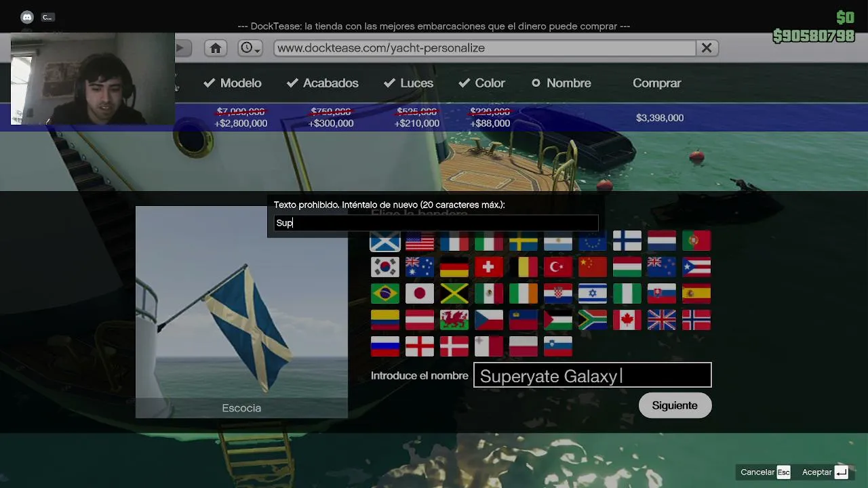868x488 pixels.
Task: Select the South Africa flag
Action: click(593, 320)
